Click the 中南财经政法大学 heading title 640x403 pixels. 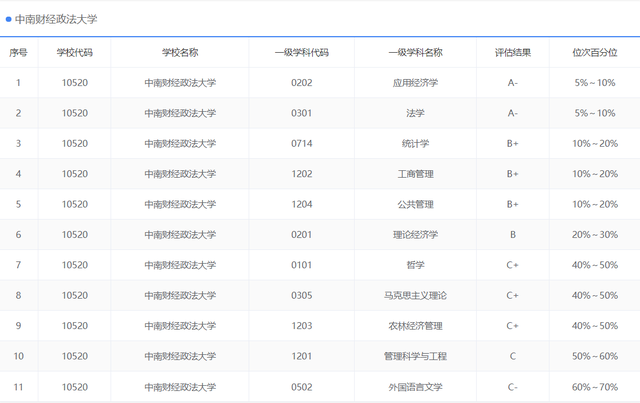tap(56, 19)
